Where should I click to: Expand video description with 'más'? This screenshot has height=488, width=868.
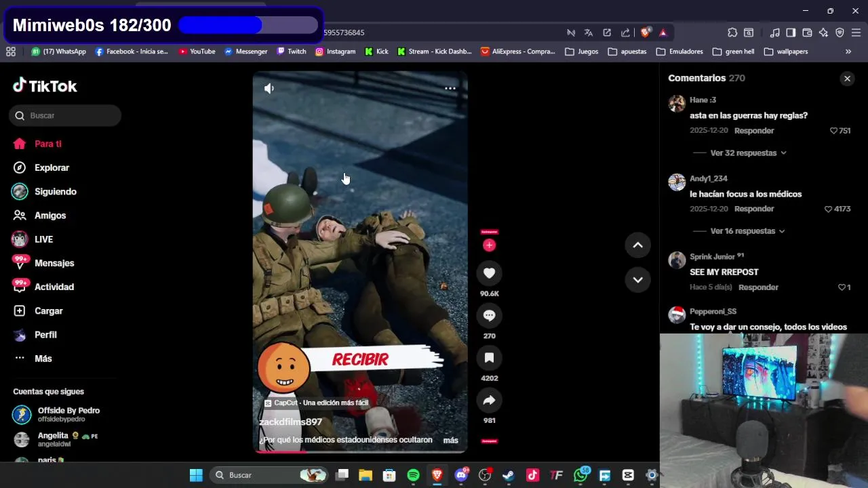[450, 441]
